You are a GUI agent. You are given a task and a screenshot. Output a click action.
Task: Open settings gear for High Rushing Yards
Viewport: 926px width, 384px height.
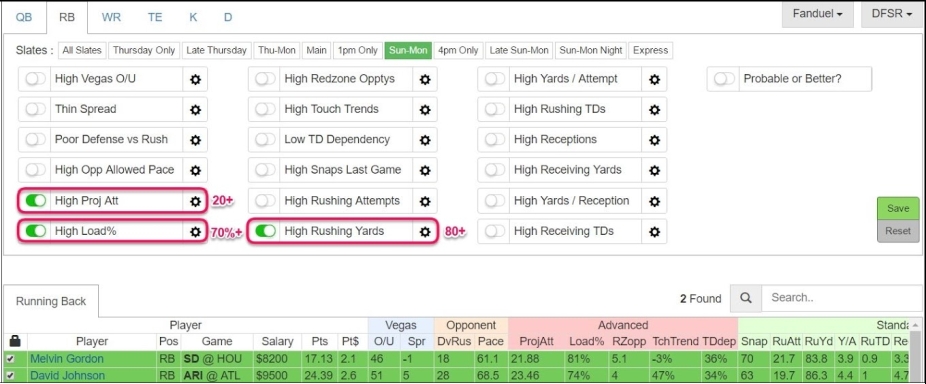coord(425,232)
